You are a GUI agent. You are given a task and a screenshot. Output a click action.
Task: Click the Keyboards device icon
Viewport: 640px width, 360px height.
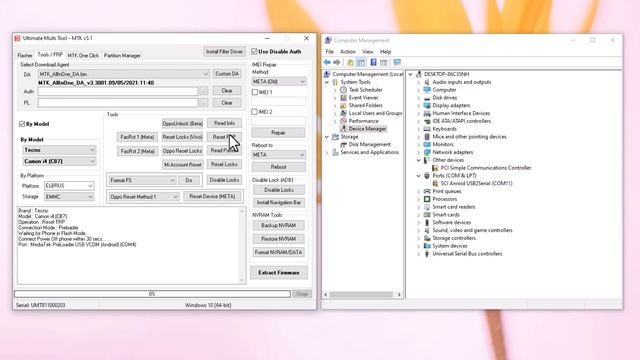point(427,129)
